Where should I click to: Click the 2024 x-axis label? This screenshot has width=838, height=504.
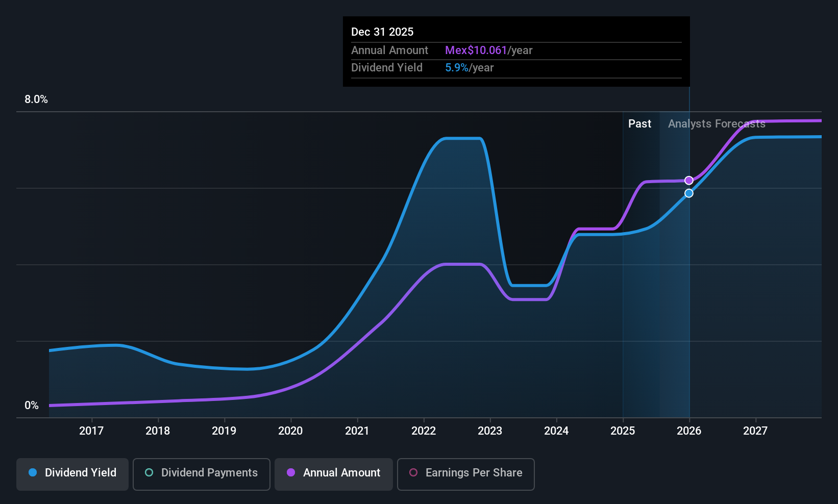[x=556, y=431]
